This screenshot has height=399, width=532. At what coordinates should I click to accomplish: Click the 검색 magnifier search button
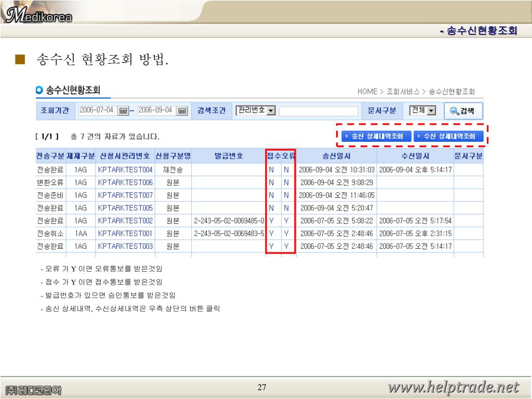coord(463,111)
